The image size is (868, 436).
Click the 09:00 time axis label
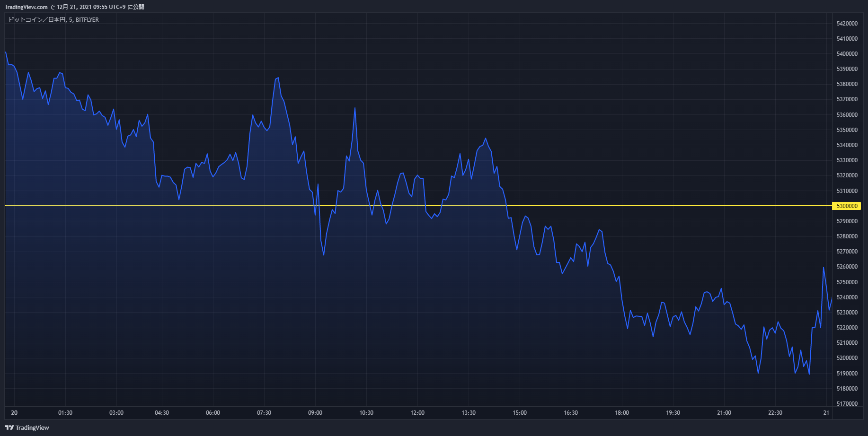click(315, 413)
